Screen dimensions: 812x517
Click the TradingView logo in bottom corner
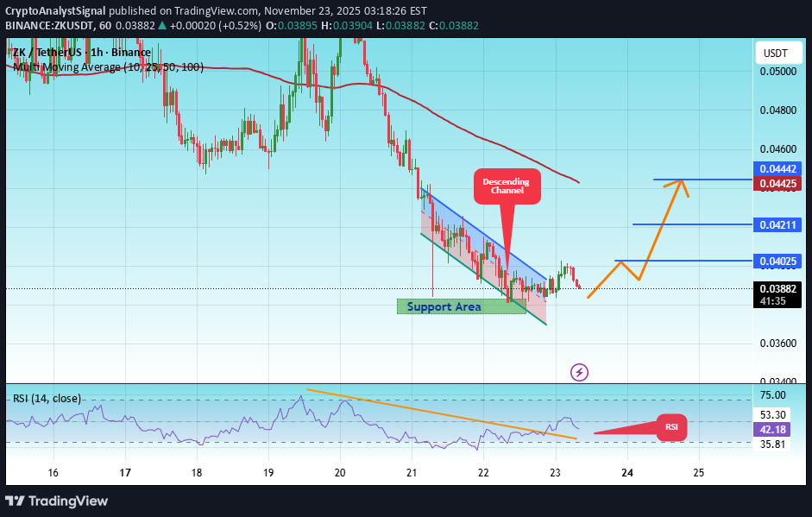(58, 501)
